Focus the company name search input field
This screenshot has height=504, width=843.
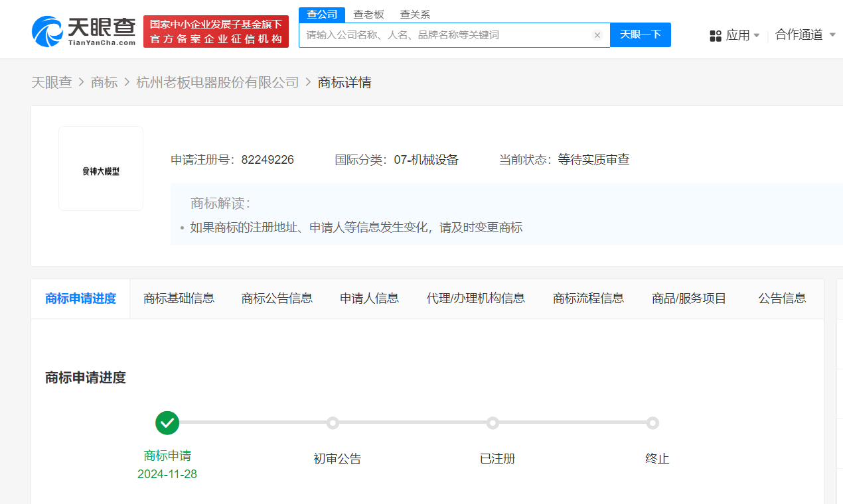445,35
